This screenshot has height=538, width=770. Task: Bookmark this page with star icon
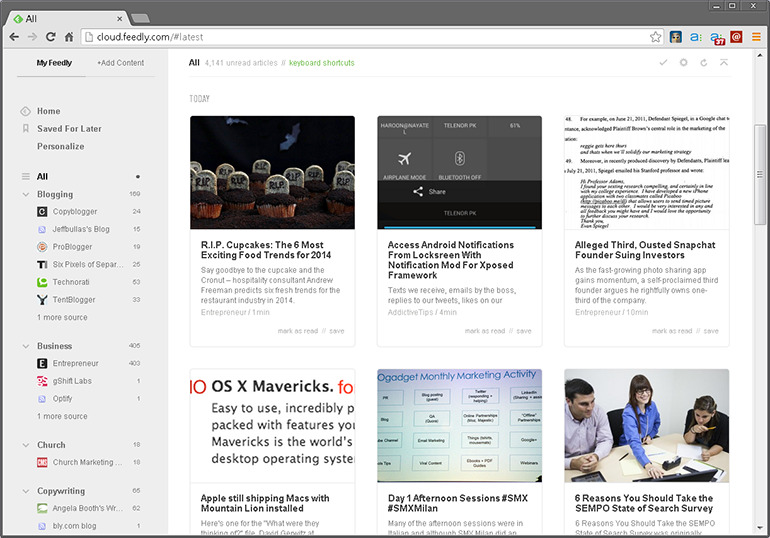click(x=656, y=37)
